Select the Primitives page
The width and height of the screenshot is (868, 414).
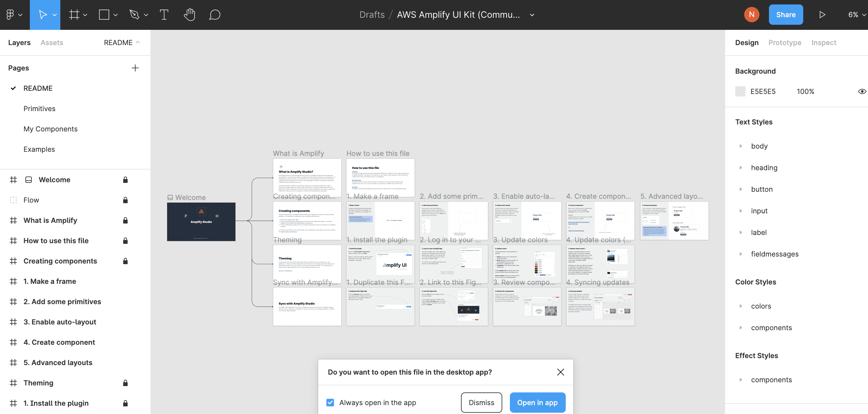point(39,109)
